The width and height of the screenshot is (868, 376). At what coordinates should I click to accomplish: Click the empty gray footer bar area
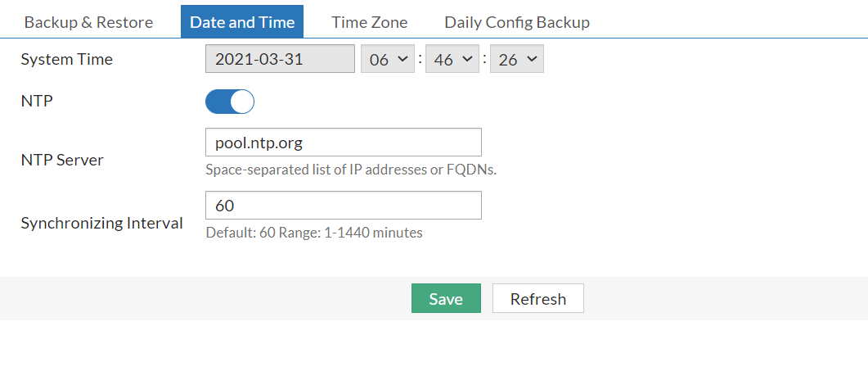(x=205, y=299)
